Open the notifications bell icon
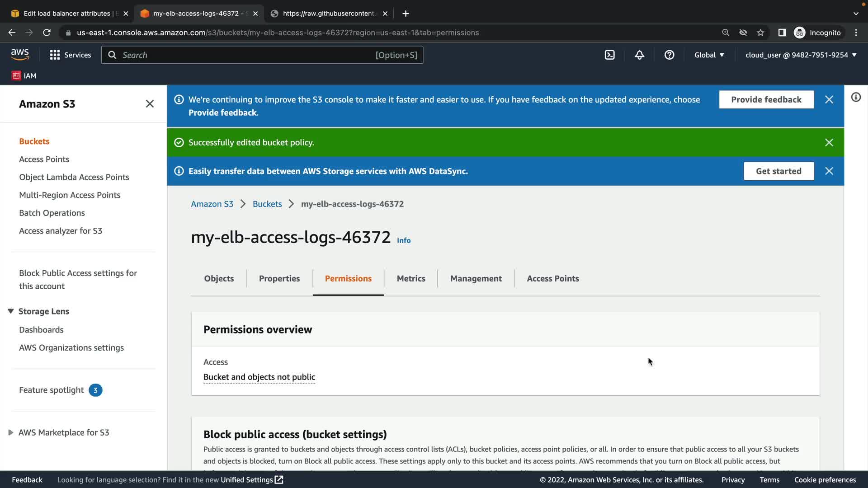 [639, 55]
